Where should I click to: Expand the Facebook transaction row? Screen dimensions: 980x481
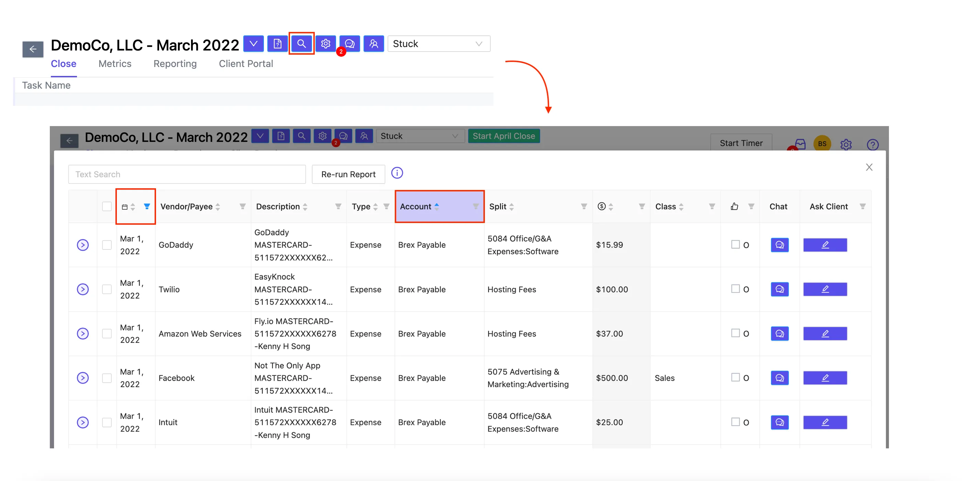point(82,378)
